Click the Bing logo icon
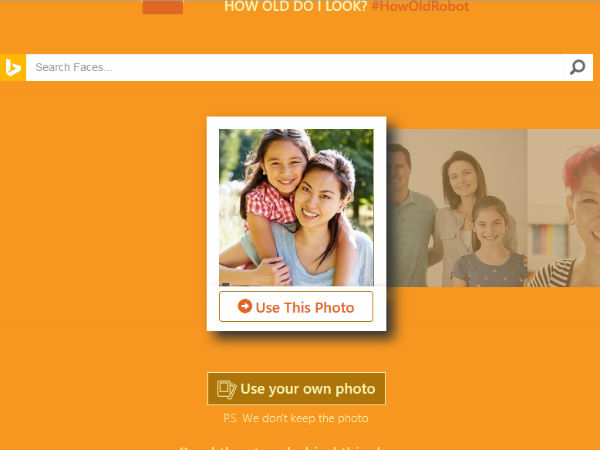 point(13,67)
